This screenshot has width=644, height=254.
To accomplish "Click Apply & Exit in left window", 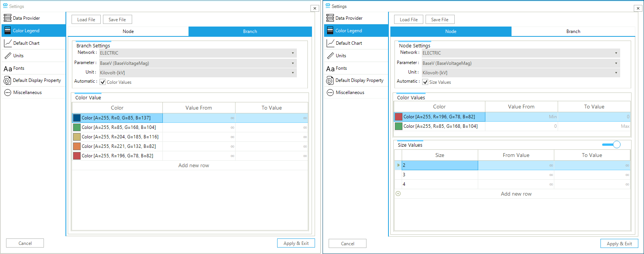I will coord(296,243).
